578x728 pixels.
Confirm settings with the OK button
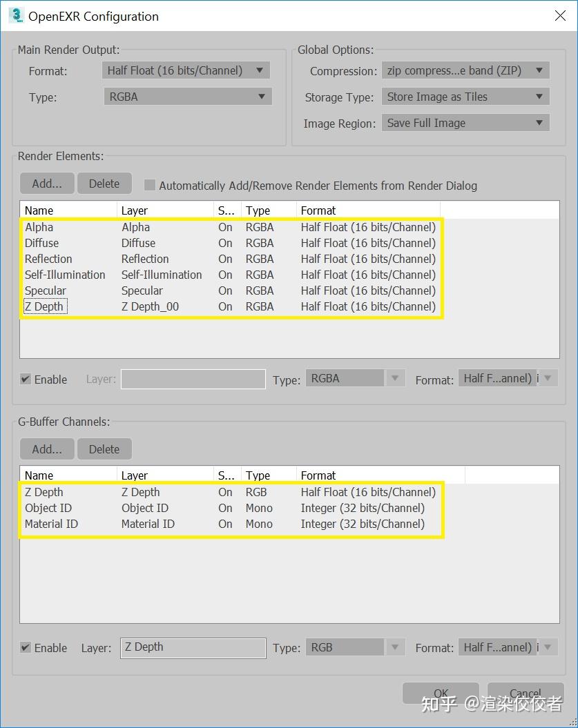coord(441,693)
